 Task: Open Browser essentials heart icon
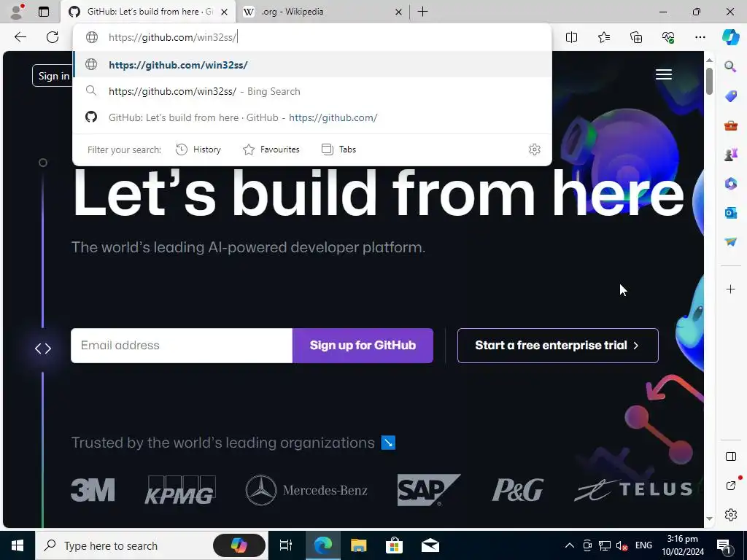pos(668,37)
